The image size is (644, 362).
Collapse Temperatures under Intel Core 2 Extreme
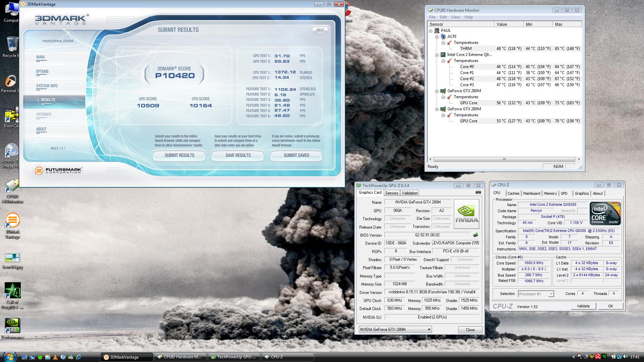(443, 61)
